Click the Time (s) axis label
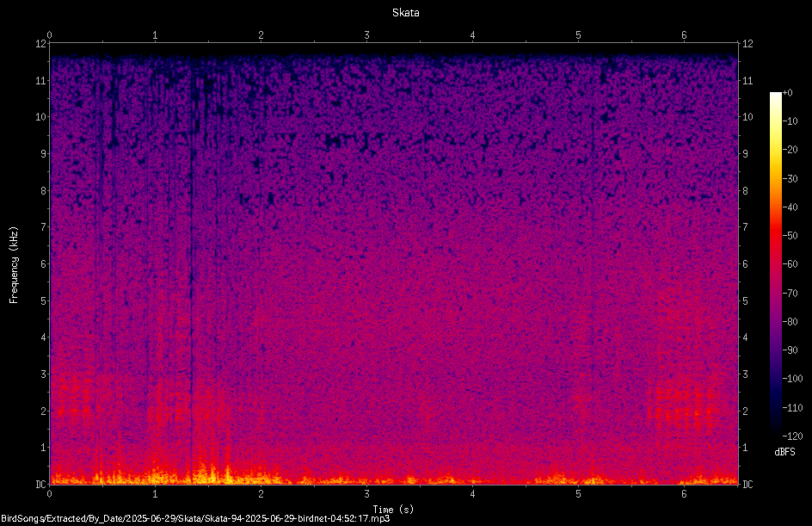 coord(394,510)
